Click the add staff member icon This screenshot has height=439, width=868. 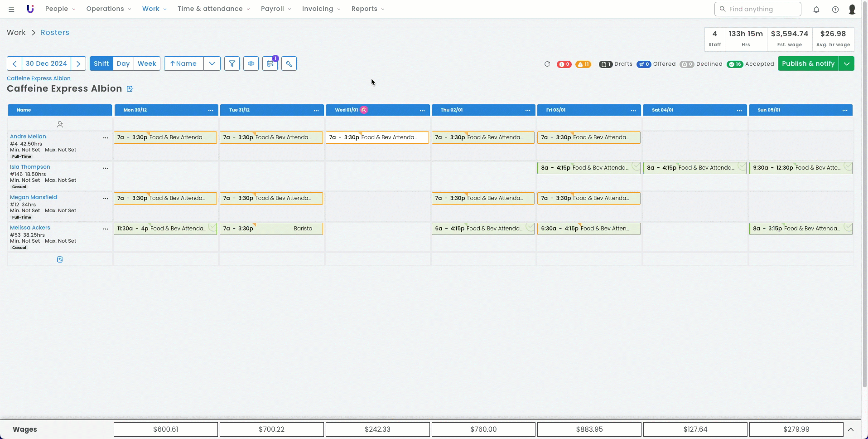[60, 124]
